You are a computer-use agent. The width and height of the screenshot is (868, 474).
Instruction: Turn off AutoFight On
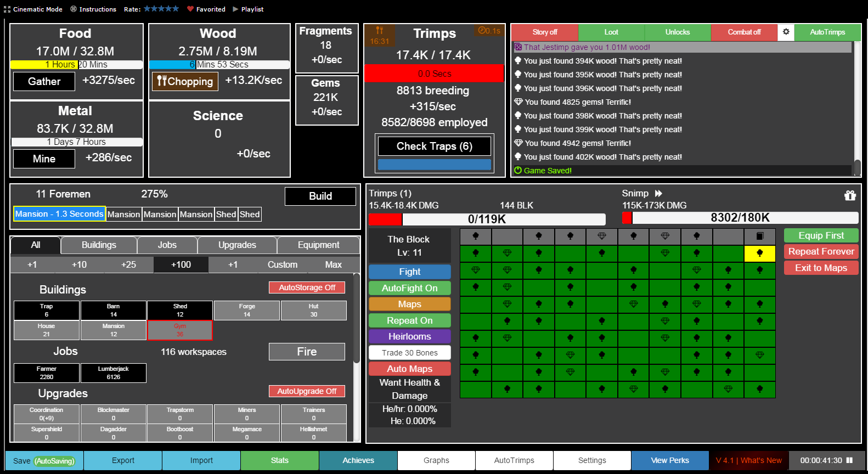[x=410, y=288]
